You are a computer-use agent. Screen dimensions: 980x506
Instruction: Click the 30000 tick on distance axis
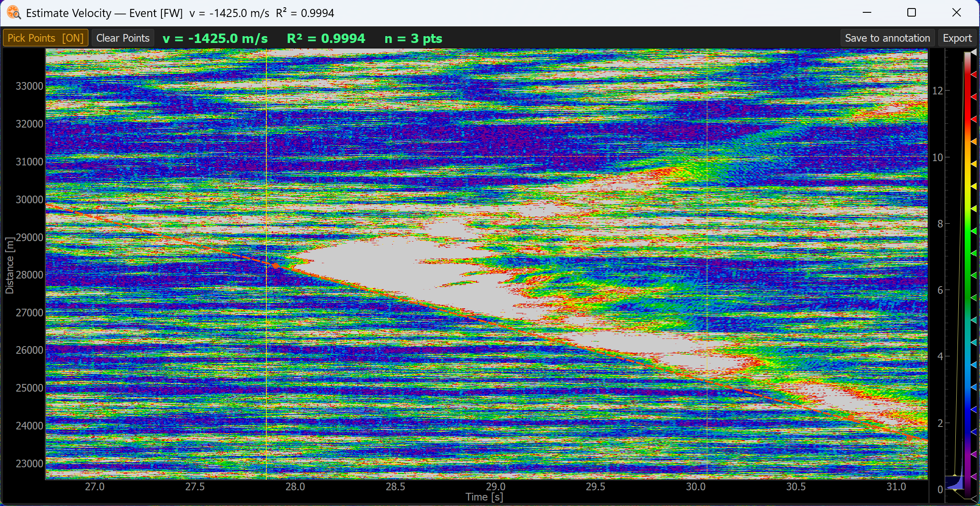click(29, 199)
